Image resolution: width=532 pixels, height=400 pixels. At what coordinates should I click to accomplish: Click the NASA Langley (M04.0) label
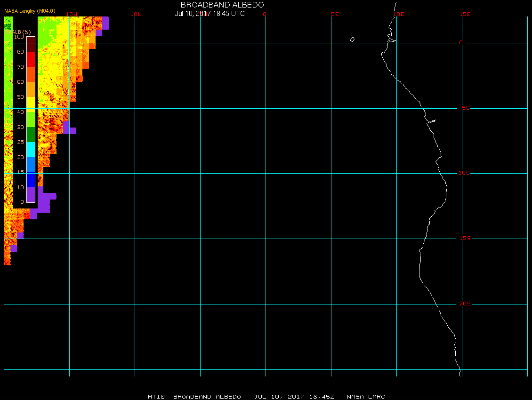tap(30, 11)
